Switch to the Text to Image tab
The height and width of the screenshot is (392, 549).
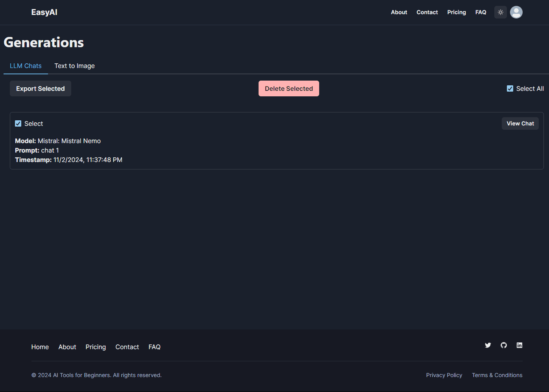click(x=74, y=66)
